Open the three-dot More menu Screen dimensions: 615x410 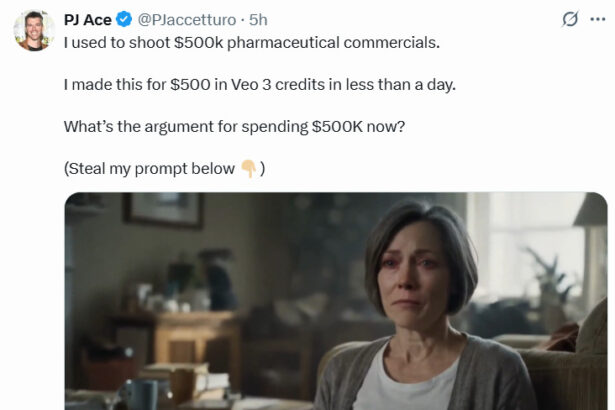pyautogui.click(x=598, y=19)
